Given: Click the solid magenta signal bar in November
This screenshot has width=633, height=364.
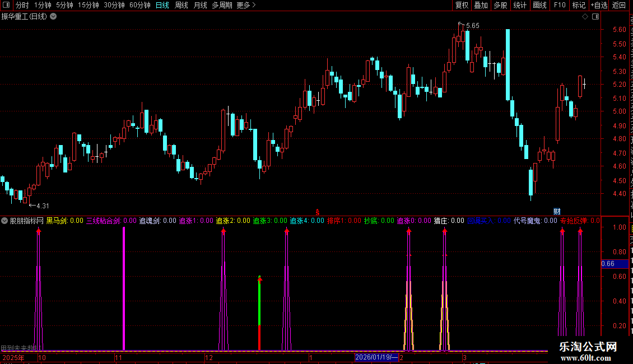Looking at the screenshot, I should coord(124,288).
